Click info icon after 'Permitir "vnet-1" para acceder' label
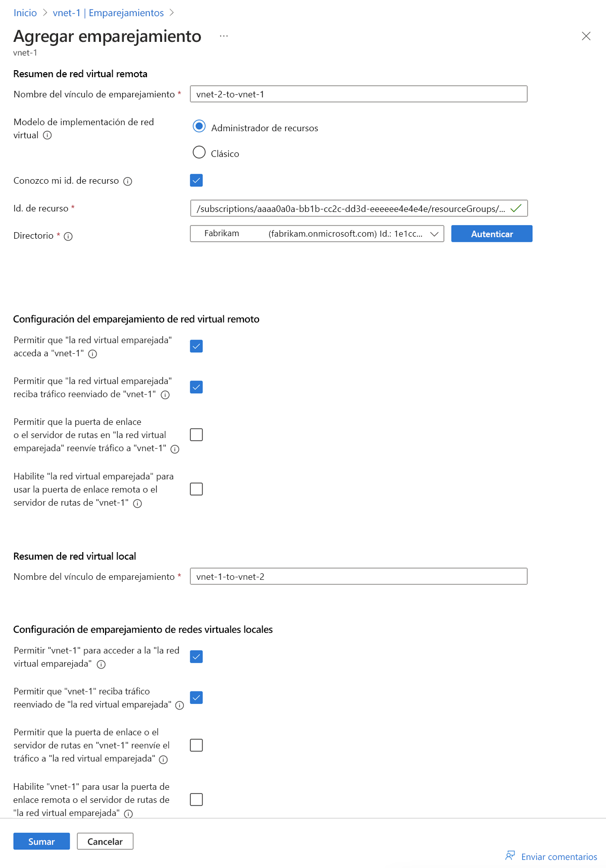Screen dimensions: 606x868 click(101, 664)
